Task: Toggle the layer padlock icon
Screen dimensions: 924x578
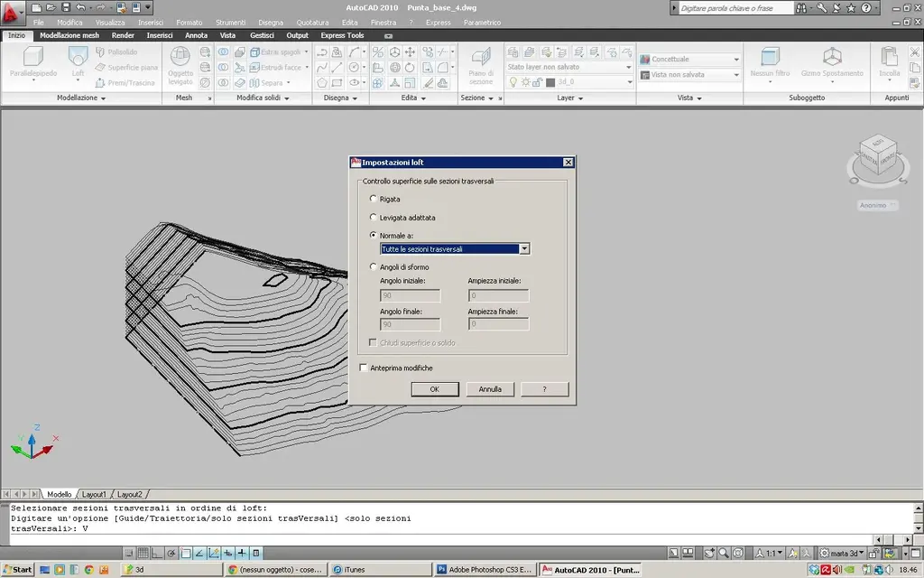Action: [538, 82]
